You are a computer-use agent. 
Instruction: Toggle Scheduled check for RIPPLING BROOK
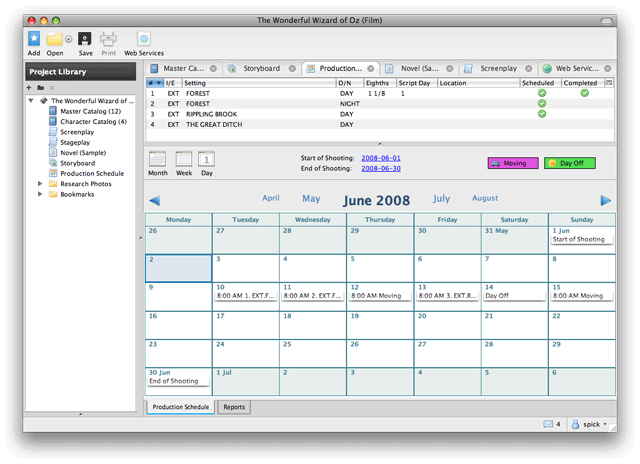[542, 114]
